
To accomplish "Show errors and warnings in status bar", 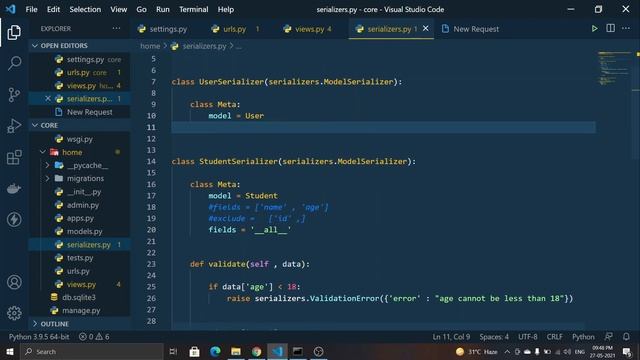I will [94, 337].
